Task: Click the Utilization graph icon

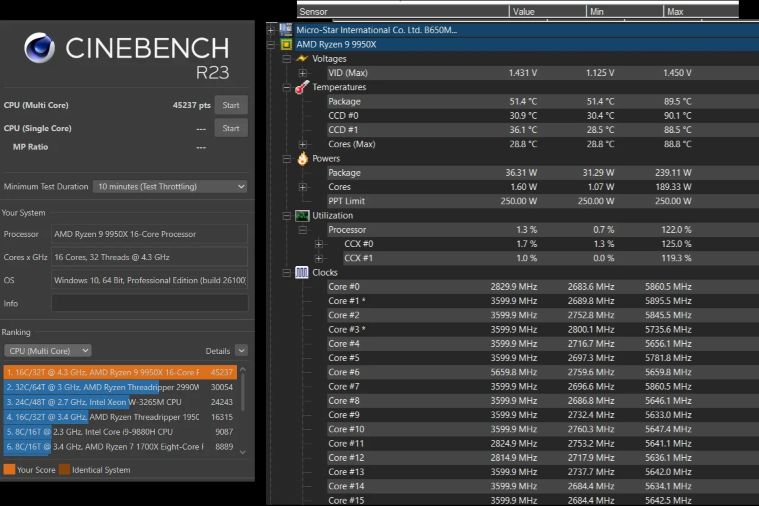Action: (x=302, y=215)
